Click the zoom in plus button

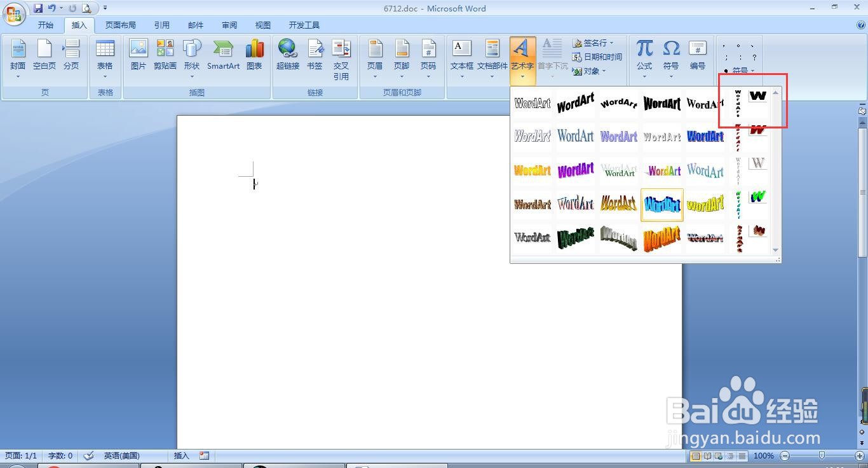coord(860,456)
